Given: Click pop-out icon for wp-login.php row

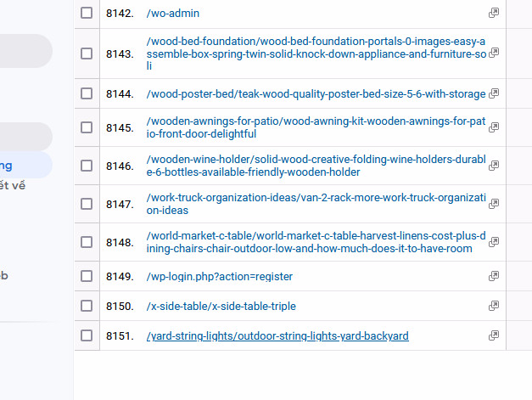Looking at the screenshot, I should (494, 276).
